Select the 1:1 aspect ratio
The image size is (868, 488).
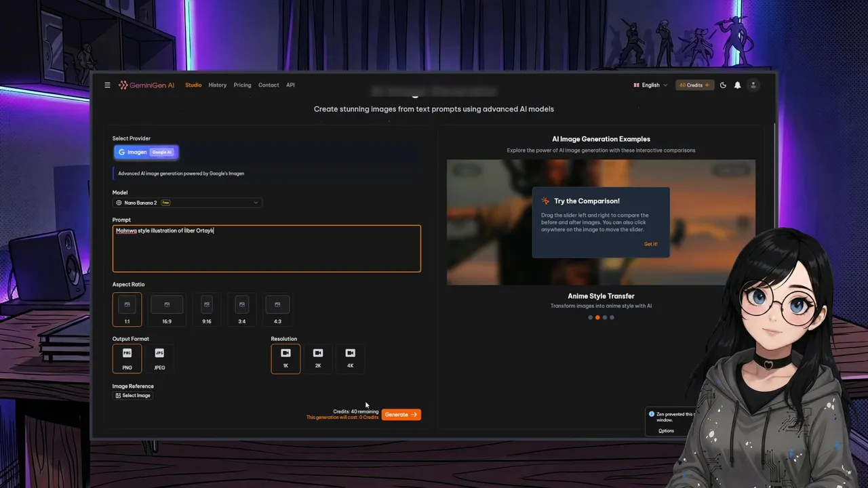127,310
